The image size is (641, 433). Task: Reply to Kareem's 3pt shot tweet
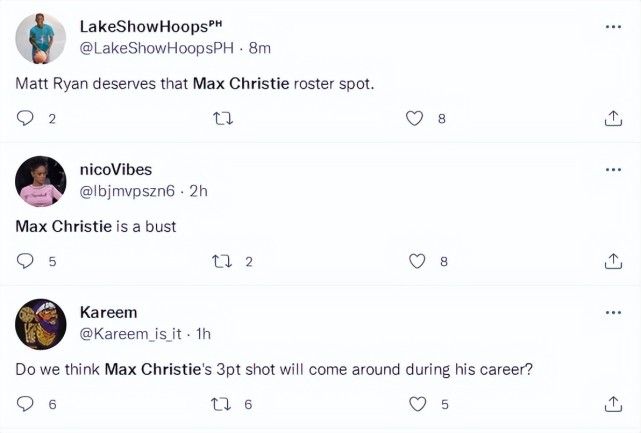[x=26, y=404]
